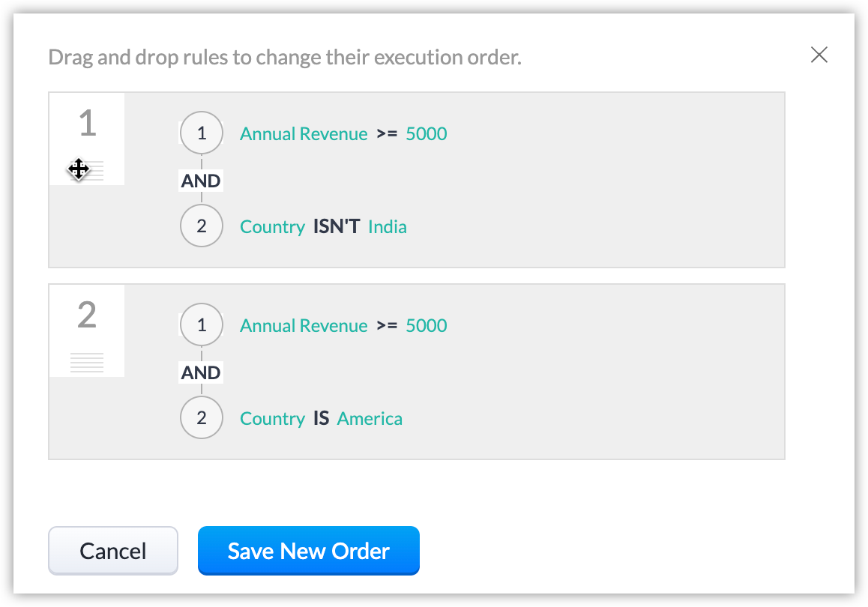Click Save New Order button
The image size is (868, 607).
[308, 551]
